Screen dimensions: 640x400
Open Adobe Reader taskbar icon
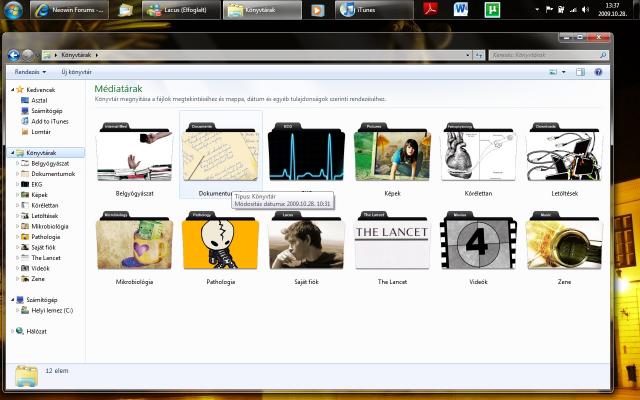tap(430, 10)
